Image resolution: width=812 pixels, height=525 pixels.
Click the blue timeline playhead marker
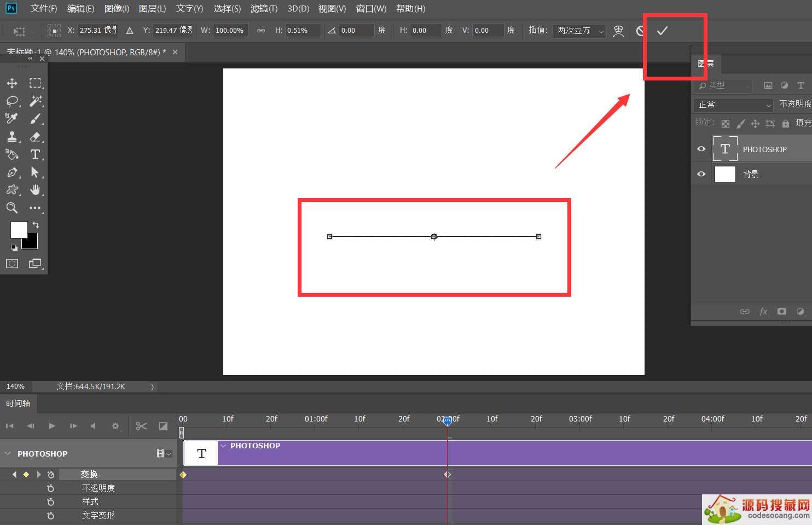448,421
